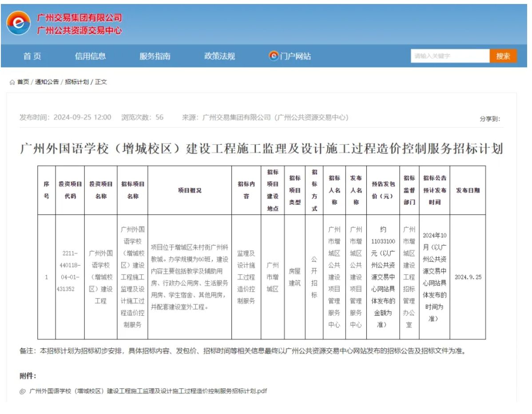The height and width of the screenshot is (414, 532).
Task: Go to 首页 via the breadcrumb link
Action: coord(23,82)
